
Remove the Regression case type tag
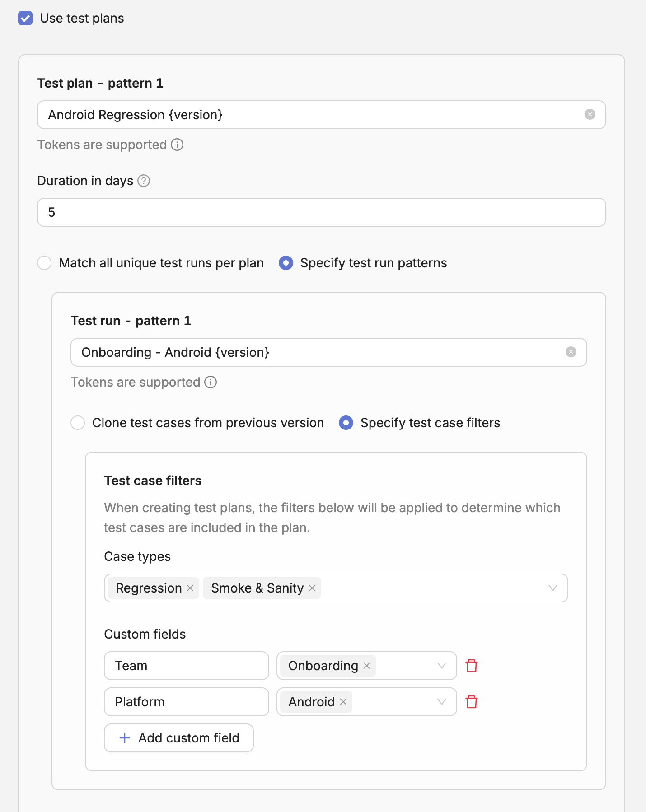pyautogui.click(x=190, y=588)
